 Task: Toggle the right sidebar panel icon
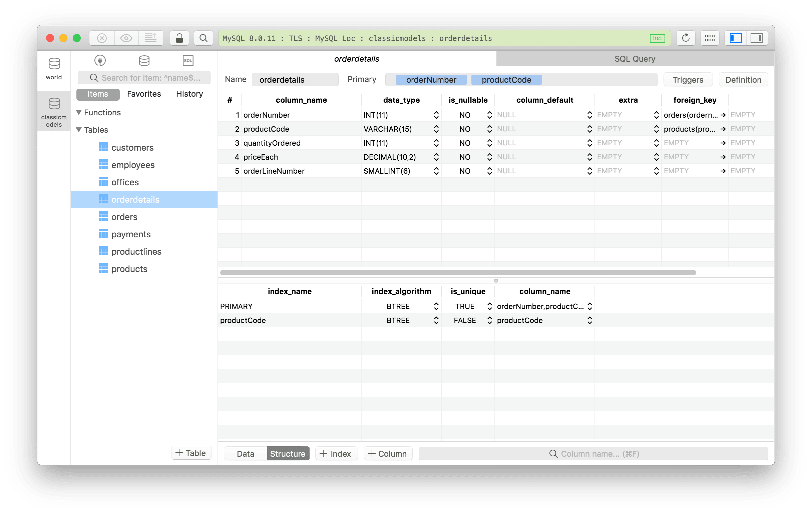tap(757, 38)
